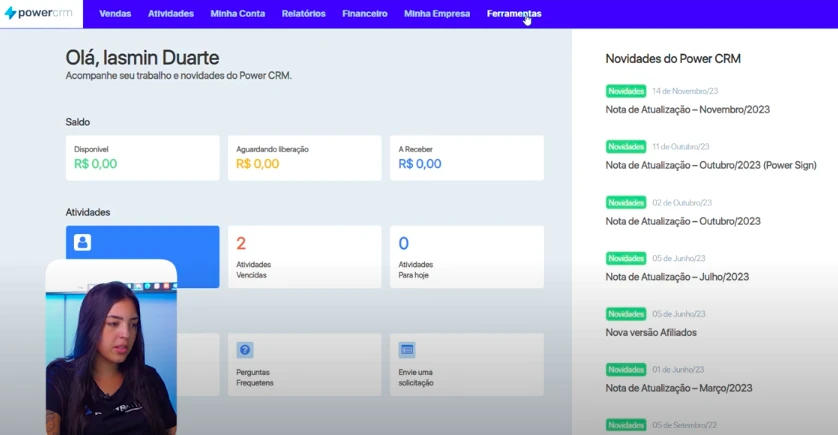Click the Envie uma solicitação icon
This screenshot has height=435, width=838.
tap(407, 350)
